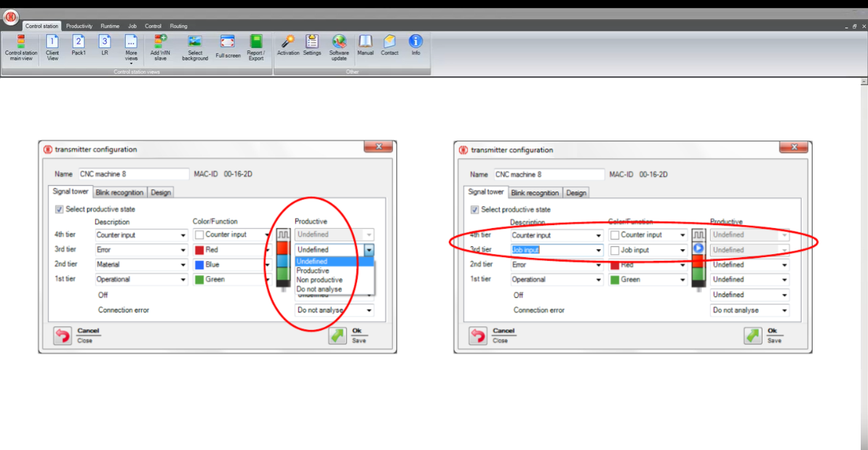Choose Non productive from open dropdown list
868x450 pixels.
click(319, 280)
